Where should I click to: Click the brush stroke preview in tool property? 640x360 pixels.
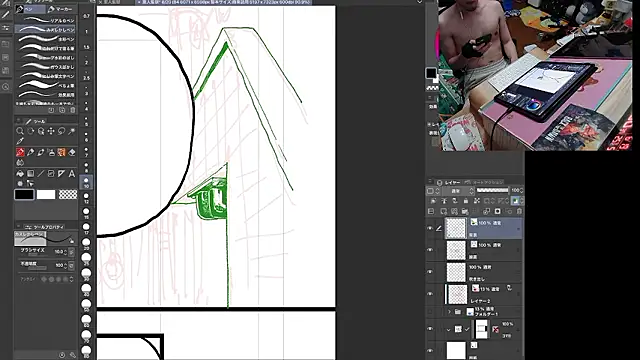(45, 239)
